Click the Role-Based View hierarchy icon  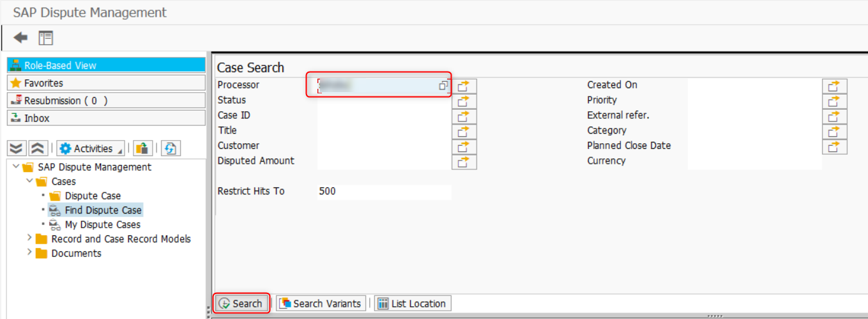tap(16, 65)
